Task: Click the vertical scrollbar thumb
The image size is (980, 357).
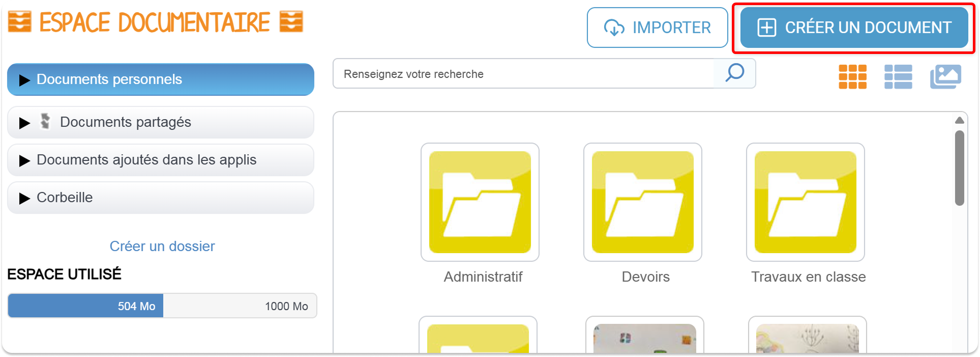Action: (x=960, y=168)
